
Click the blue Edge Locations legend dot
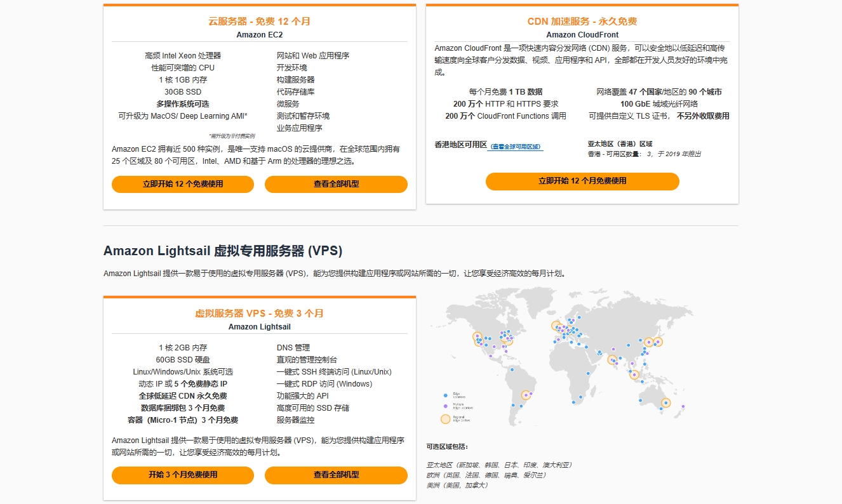point(444,395)
